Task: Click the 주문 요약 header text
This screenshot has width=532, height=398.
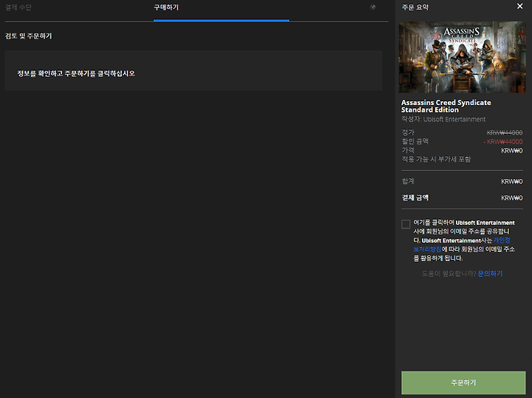Action: (x=415, y=7)
